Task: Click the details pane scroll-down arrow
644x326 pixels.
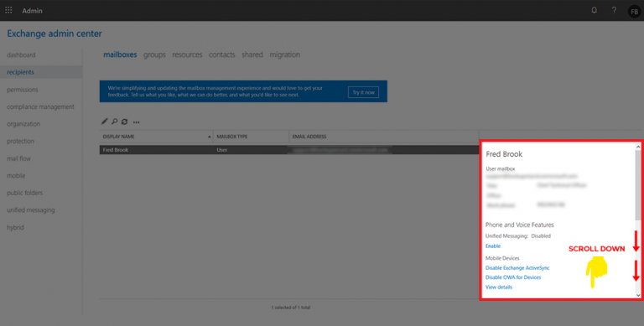Action: [x=638, y=295]
